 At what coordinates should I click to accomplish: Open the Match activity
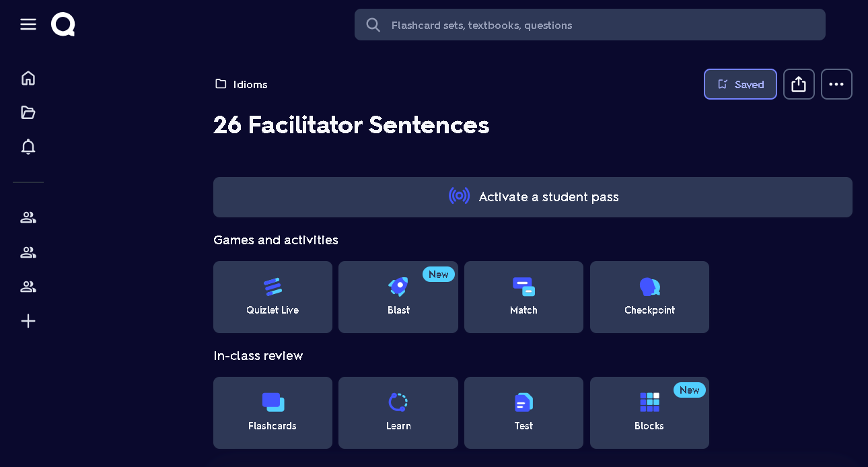[523, 297]
